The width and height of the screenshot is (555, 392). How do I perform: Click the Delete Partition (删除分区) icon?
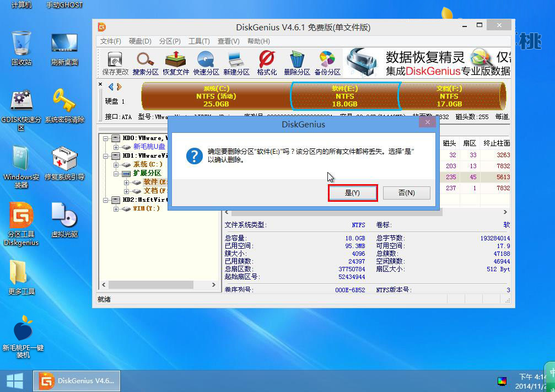tap(297, 63)
